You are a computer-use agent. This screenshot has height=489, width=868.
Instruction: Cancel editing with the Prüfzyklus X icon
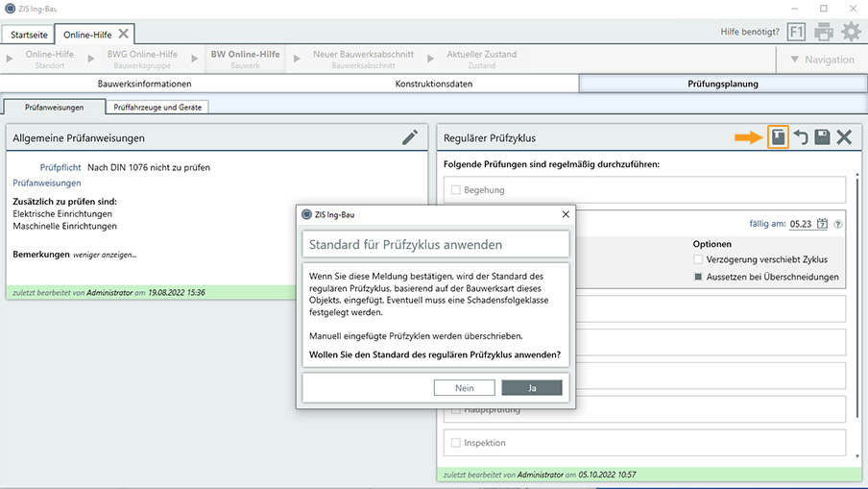pyautogui.click(x=844, y=137)
